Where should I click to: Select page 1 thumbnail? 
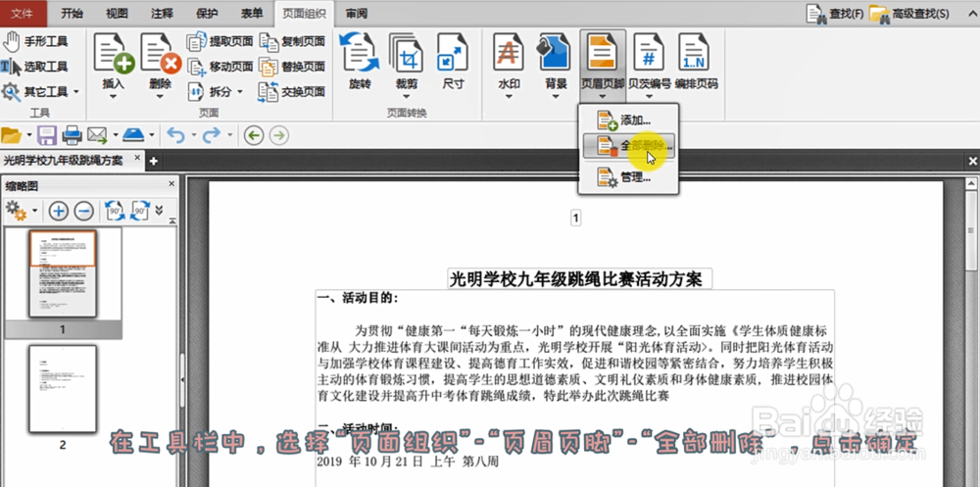click(63, 273)
